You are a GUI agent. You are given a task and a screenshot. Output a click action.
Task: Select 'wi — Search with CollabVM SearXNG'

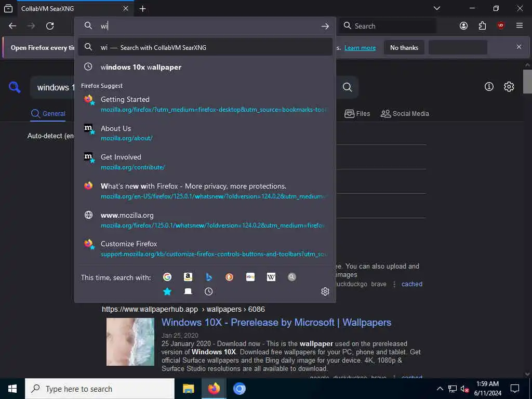205,47
